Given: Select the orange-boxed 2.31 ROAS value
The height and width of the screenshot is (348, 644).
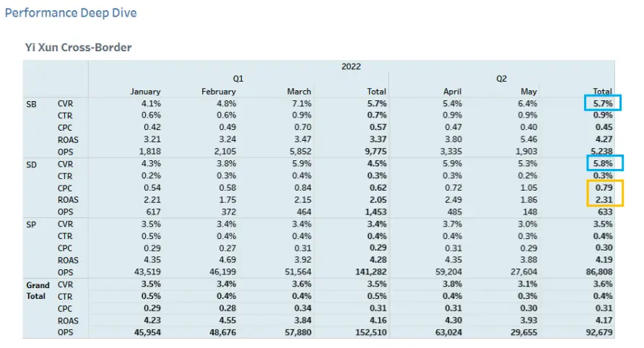Looking at the screenshot, I should 603,200.
